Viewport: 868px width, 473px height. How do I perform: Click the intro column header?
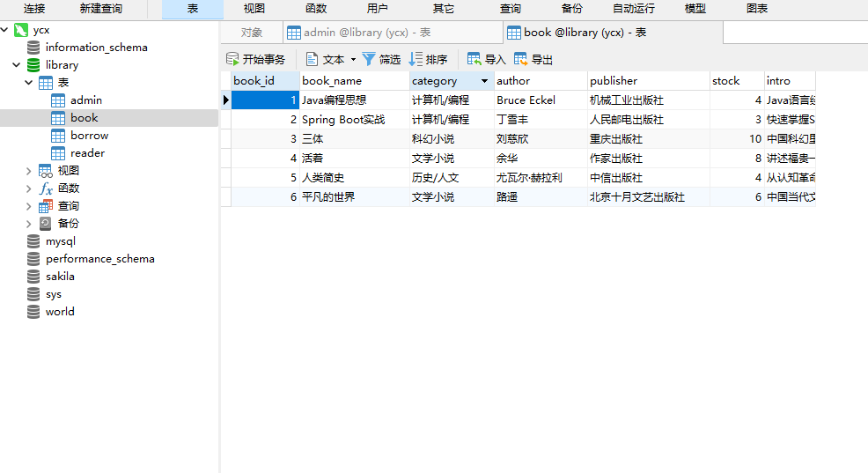click(790, 81)
